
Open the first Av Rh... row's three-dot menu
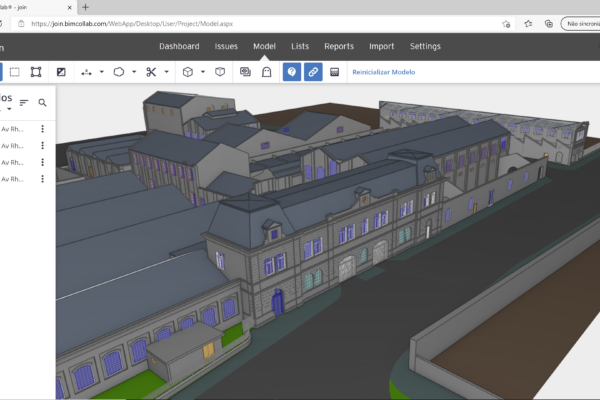point(42,129)
